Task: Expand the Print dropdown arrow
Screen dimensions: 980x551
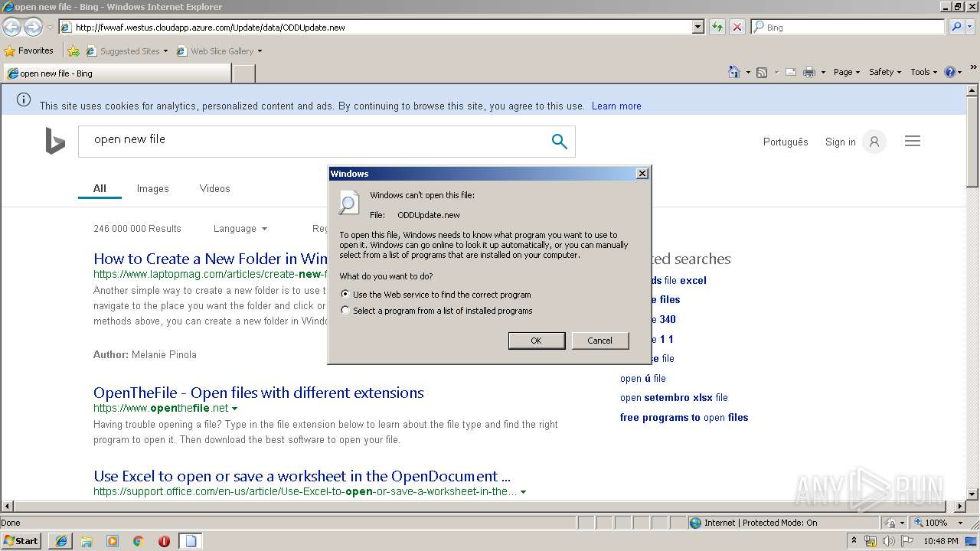Action: point(823,72)
